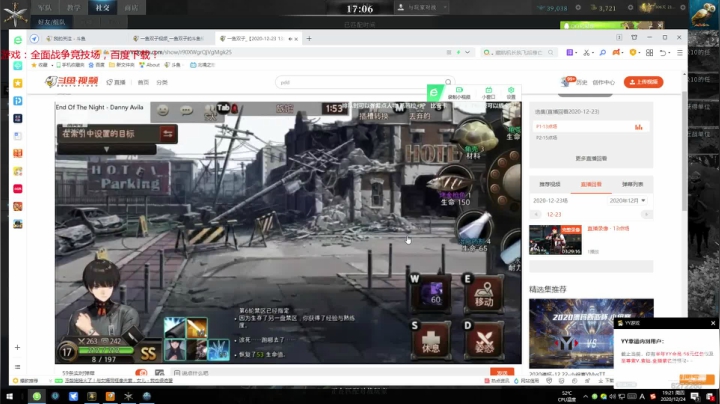Click the orange send button below video
Screen dimensions: 720x404
(502, 373)
